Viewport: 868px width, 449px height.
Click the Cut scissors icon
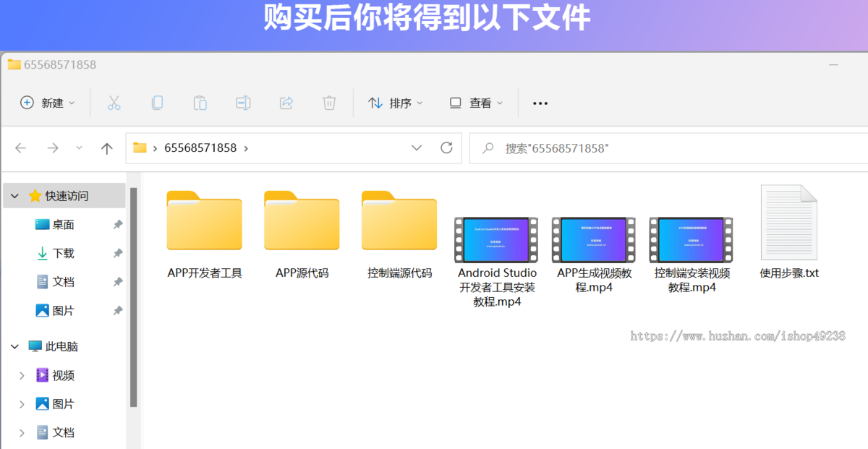[x=114, y=103]
